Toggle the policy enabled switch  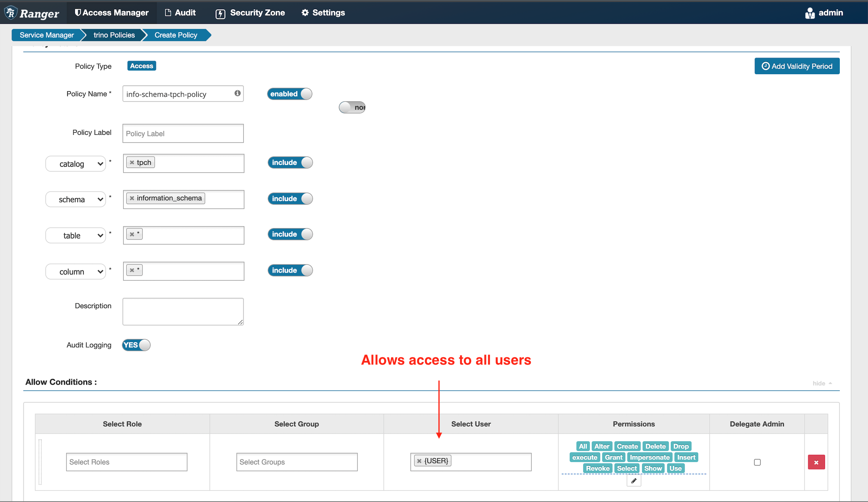(290, 94)
